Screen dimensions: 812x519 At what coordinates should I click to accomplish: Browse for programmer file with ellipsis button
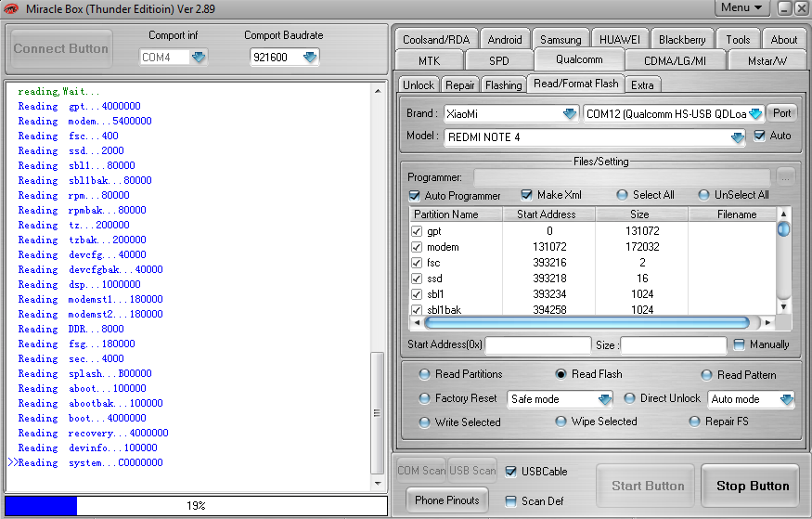786,177
